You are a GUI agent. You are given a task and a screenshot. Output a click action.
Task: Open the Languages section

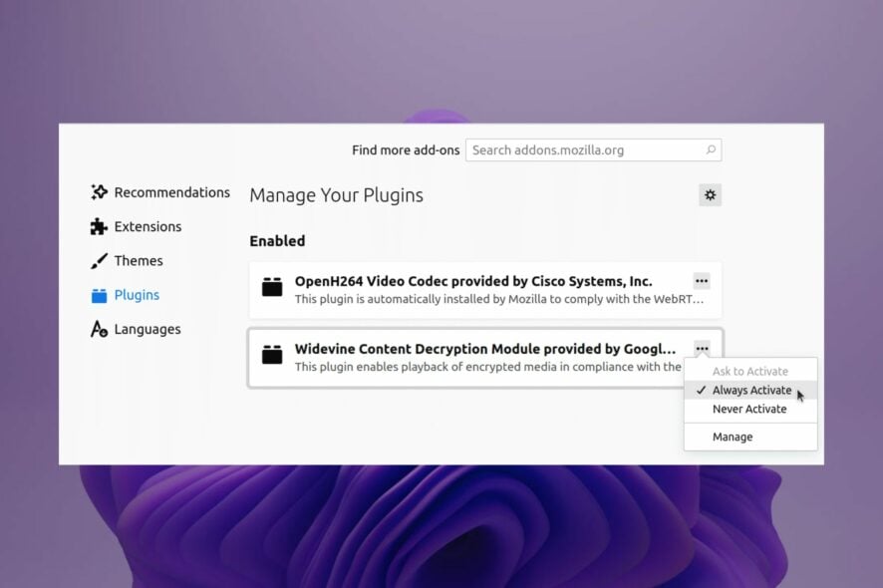(x=147, y=329)
